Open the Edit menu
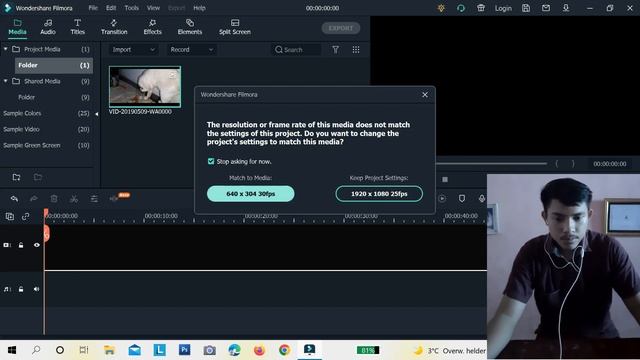This screenshot has height=360, width=640. (111, 8)
